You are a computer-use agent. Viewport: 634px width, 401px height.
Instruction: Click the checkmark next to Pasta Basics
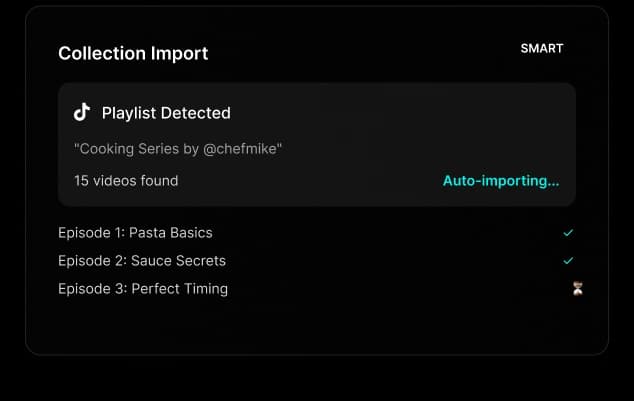click(x=568, y=233)
